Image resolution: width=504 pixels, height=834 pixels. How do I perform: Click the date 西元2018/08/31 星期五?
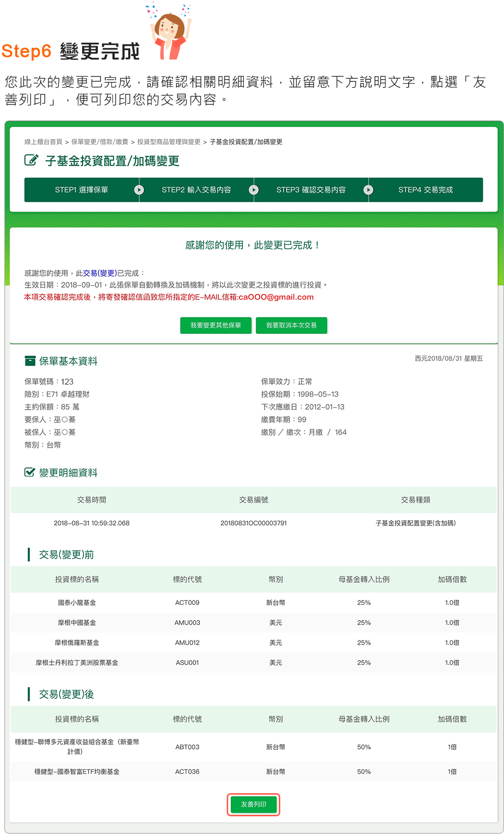tap(448, 358)
